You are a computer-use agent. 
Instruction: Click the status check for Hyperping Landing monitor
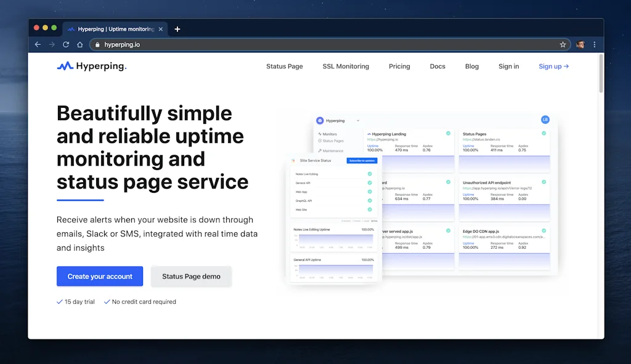(448, 133)
